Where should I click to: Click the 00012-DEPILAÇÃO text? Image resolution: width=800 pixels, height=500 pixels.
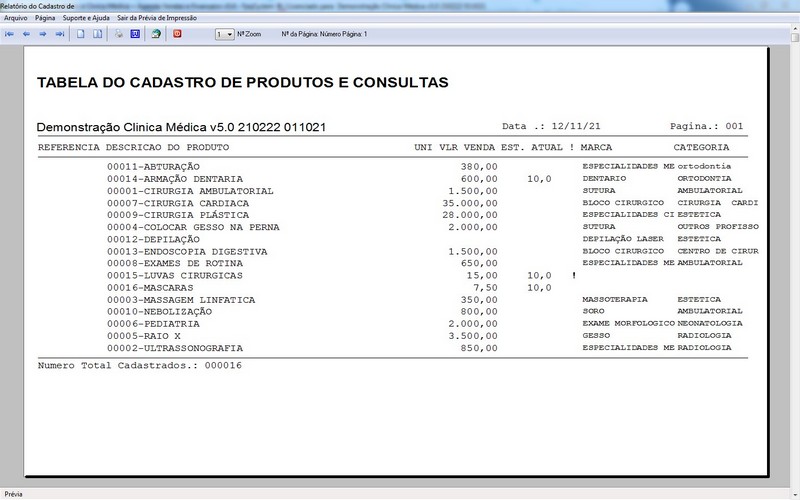coord(153,239)
